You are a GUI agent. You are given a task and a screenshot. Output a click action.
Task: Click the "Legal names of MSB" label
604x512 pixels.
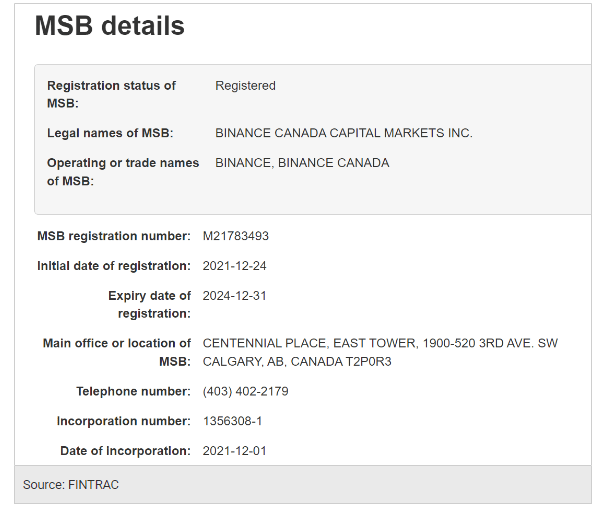(110, 133)
